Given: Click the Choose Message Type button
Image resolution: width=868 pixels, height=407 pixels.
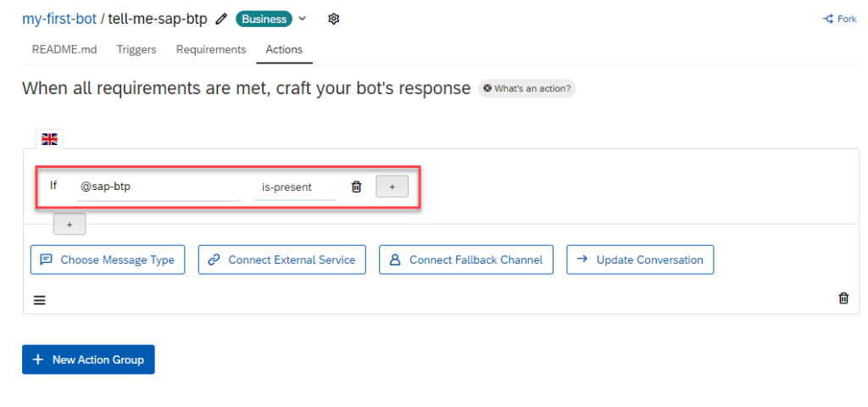Looking at the screenshot, I should click(x=108, y=260).
